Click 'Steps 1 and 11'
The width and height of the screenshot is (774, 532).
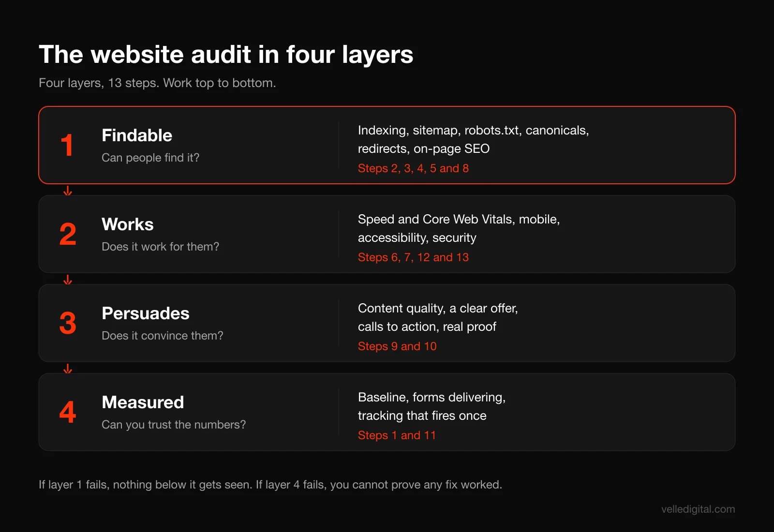[x=397, y=435]
